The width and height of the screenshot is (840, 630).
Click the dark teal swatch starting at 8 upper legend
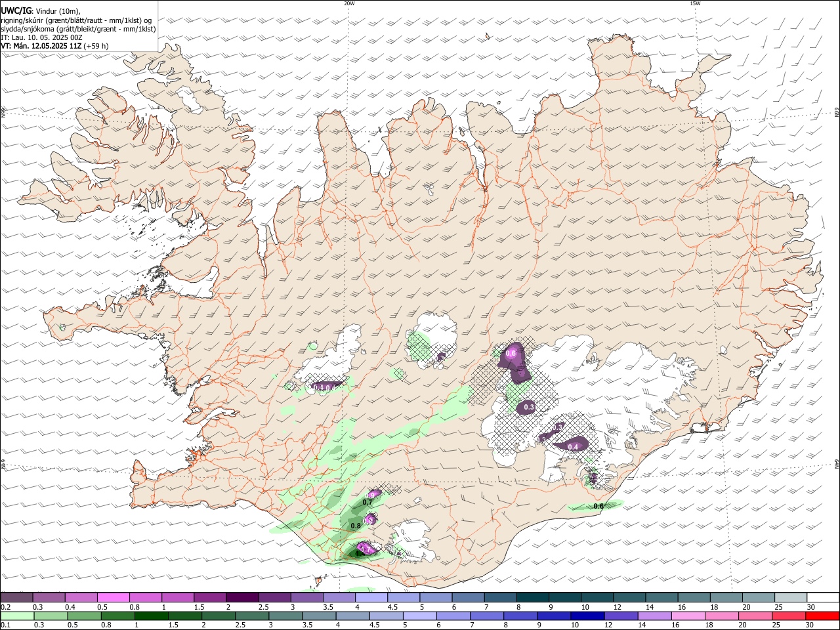click(x=533, y=597)
